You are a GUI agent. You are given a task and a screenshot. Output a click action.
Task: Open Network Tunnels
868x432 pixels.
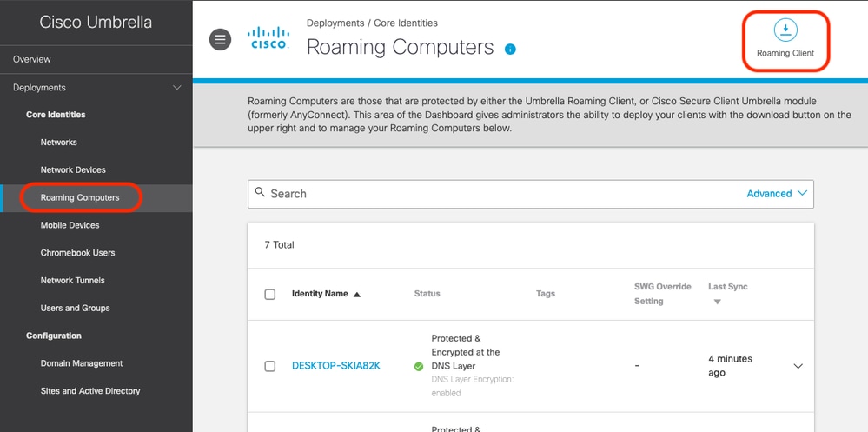click(72, 280)
